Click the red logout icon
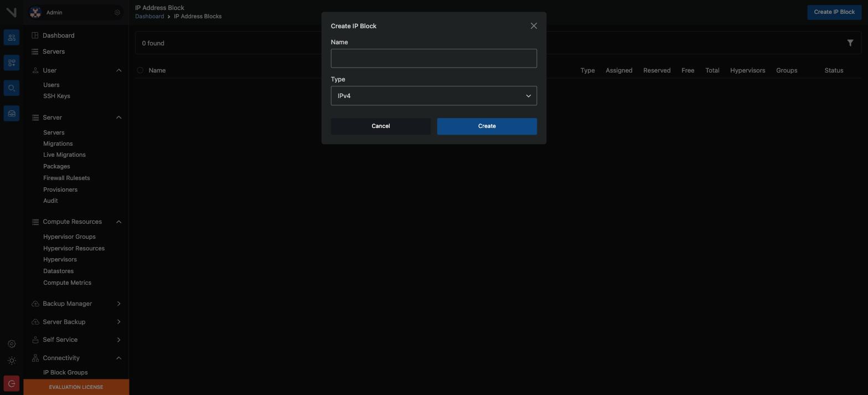 (x=12, y=383)
